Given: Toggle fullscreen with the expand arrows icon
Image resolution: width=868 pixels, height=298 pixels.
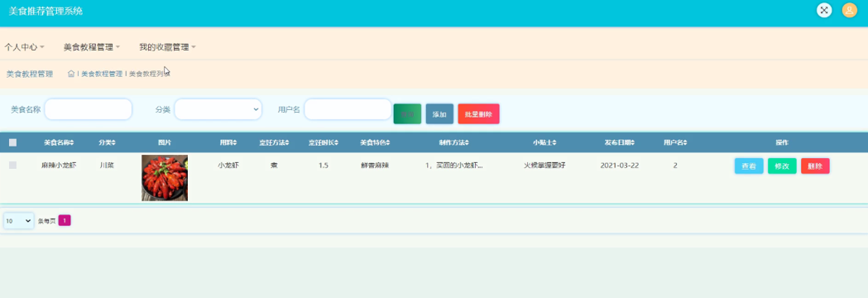Looking at the screenshot, I should (x=824, y=11).
